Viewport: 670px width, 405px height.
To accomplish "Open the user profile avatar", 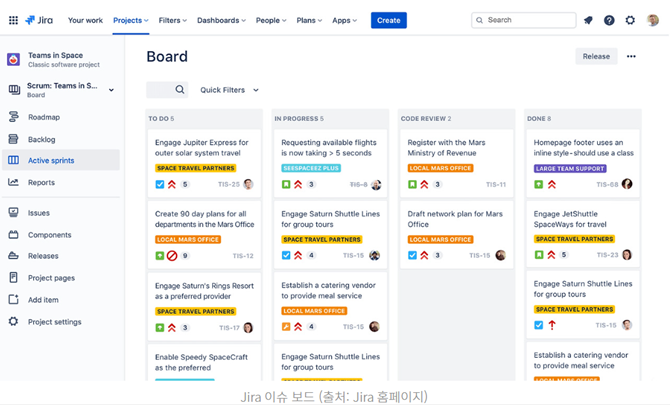I will click(652, 20).
